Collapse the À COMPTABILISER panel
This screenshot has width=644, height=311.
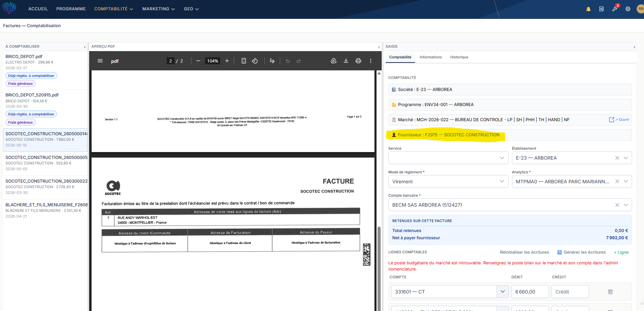click(x=85, y=47)
